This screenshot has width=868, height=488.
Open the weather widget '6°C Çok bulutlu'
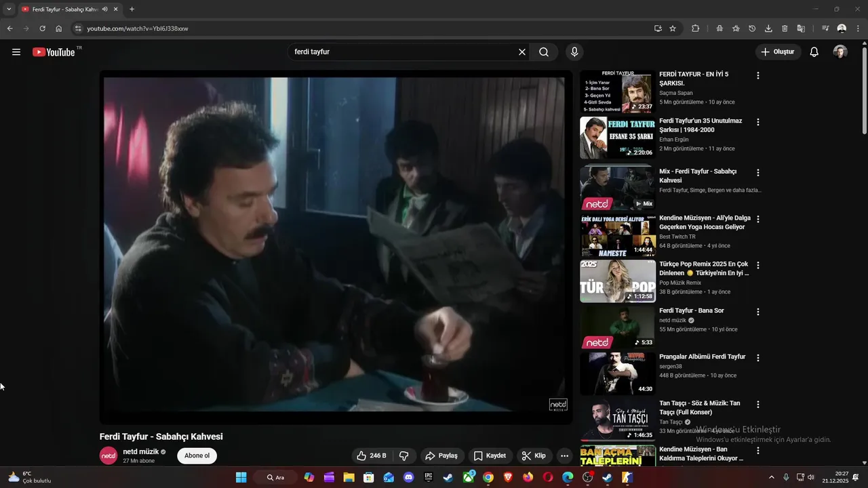click(x=29, y=477)
